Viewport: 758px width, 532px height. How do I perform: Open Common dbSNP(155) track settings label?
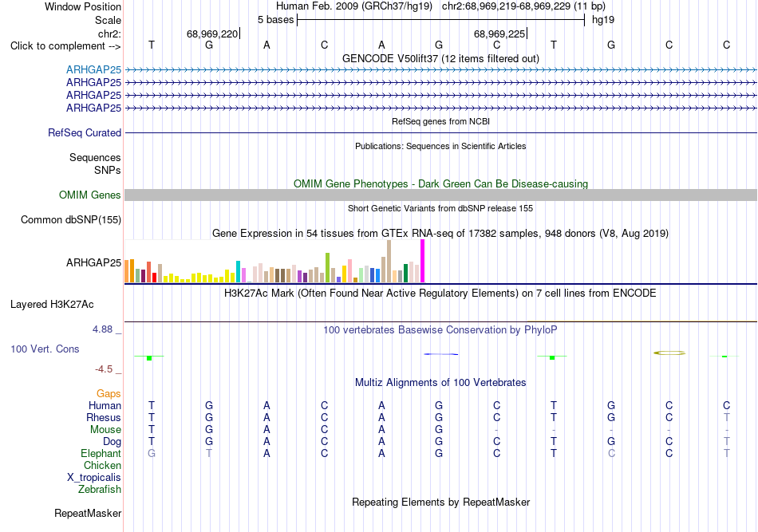tap(71, 219)
